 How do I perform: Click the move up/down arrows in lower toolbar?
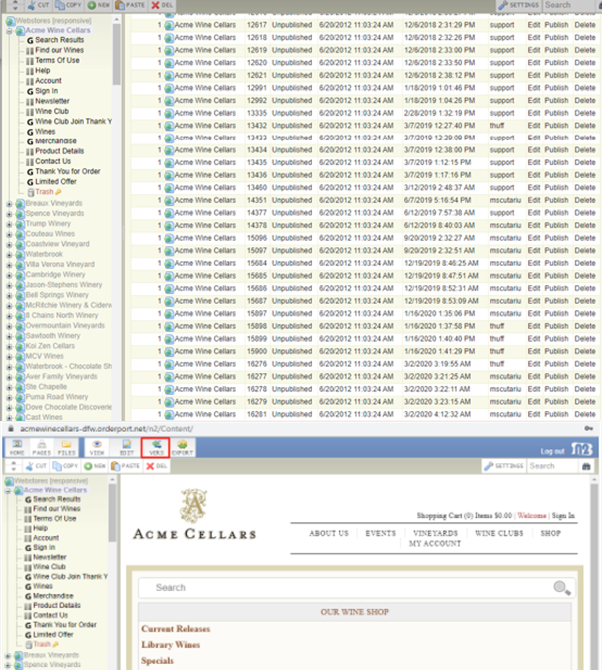point(14,466)
